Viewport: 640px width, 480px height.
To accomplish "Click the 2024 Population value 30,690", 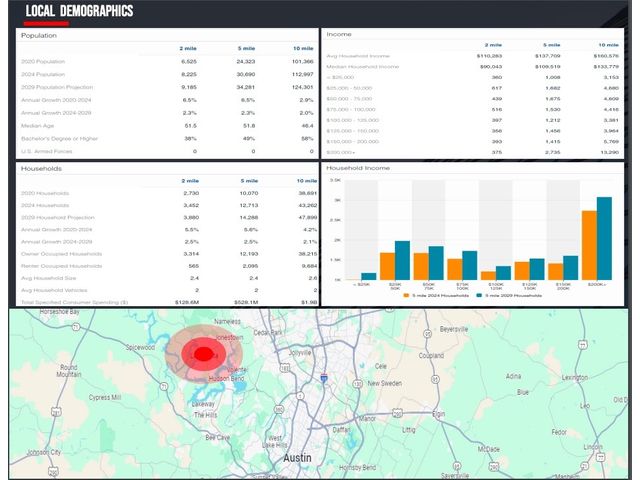I will pyautogui.click(x=246, y=74).
